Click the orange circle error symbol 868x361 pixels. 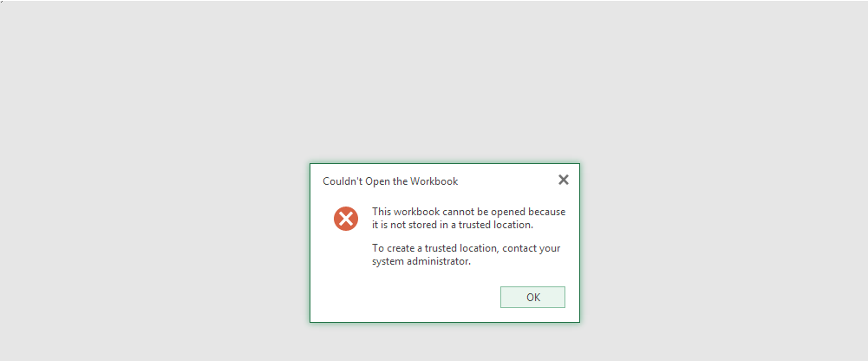(x=346, y=219)
